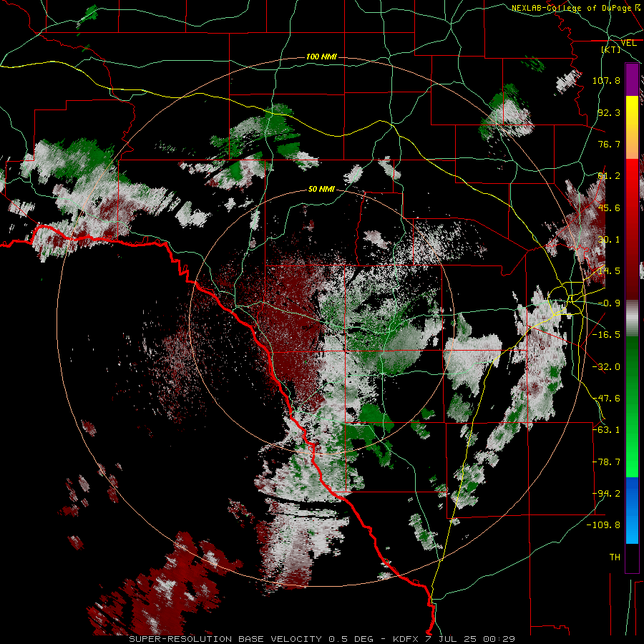
Task: Click the -94.2 velocity scale value
Action: pyautogui.click(x=606, y=494)
